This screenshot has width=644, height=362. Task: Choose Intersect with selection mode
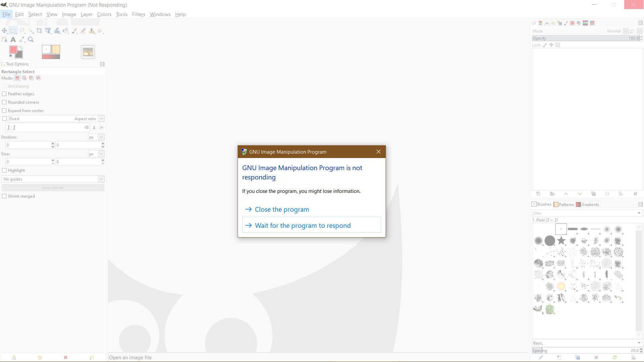tap(38, 78)
